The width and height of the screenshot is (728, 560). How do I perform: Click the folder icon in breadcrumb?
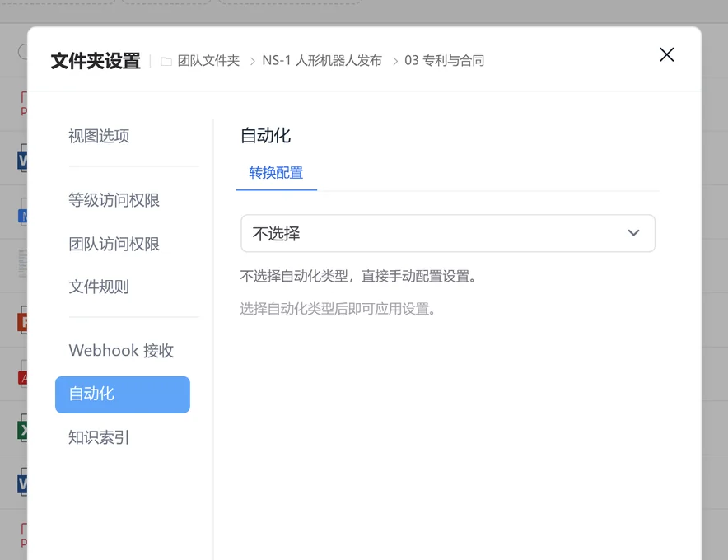[166, 61]
